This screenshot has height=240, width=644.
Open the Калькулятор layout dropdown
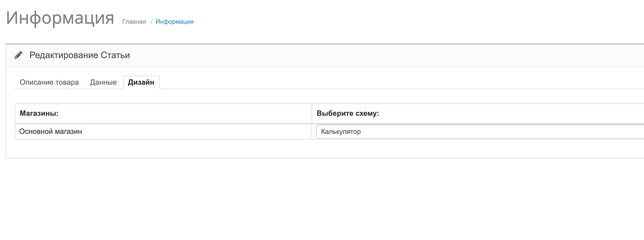tap(480, 132)
